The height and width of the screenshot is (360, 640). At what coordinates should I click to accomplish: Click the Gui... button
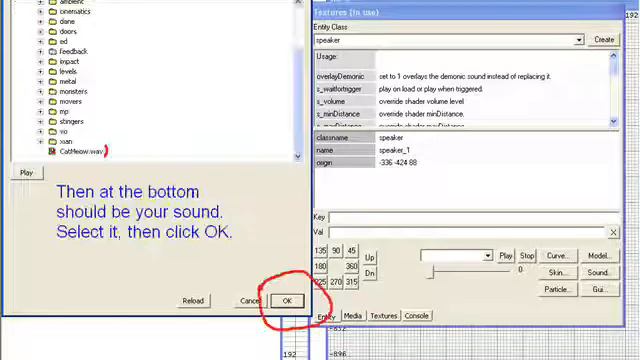click(x=599, y=289)
